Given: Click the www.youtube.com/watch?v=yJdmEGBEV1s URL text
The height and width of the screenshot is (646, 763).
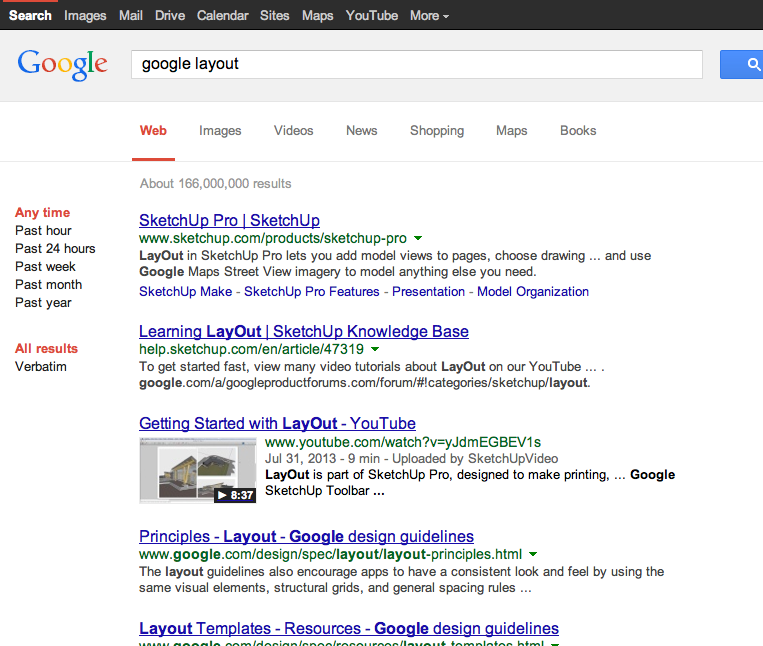Looking at the screenshot, I should point(403,442).
